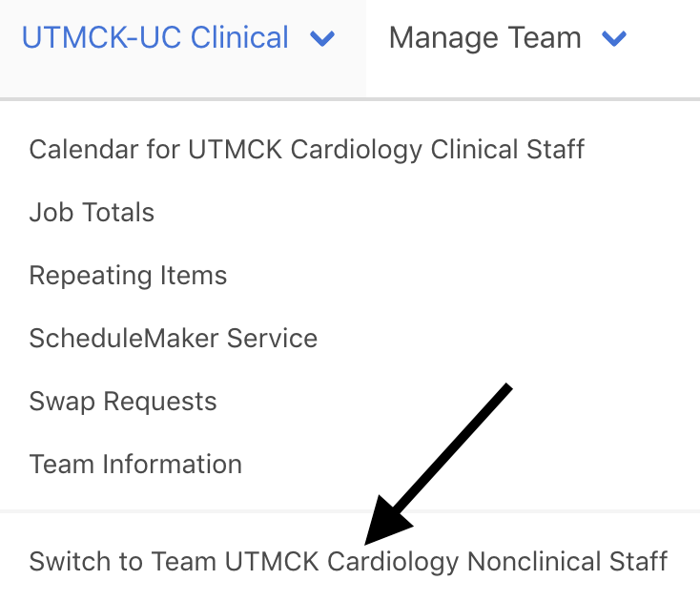Click the chevron beside Manage Team
700x601 pixels.
click(x=614, y=39)
